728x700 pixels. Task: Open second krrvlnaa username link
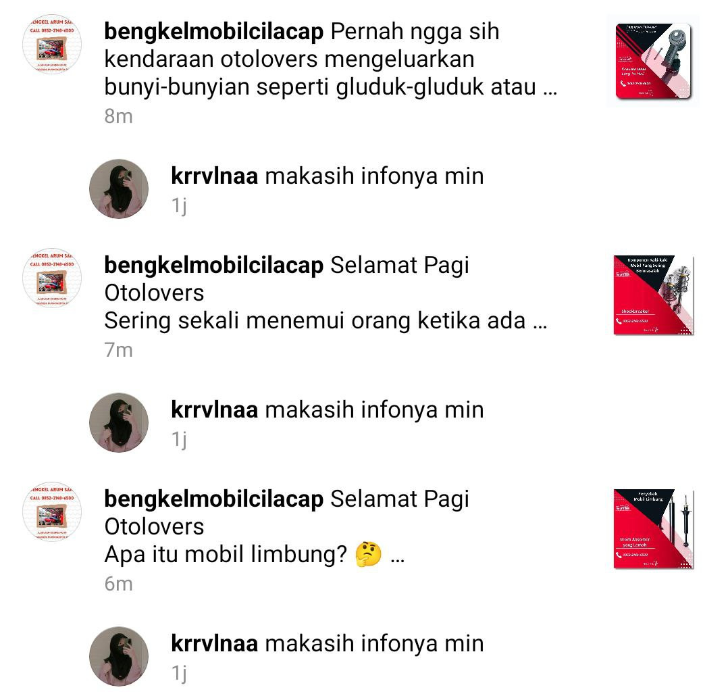pyautogui.click(x=215, y=409)
